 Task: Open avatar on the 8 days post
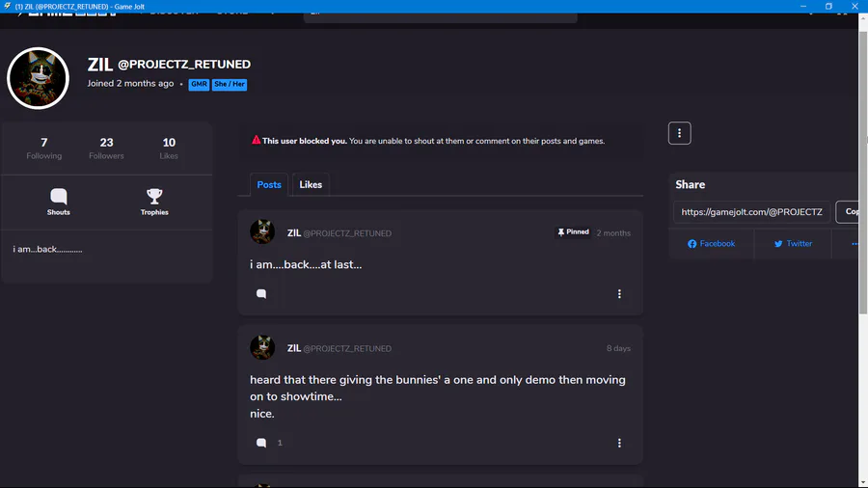coord(262,347)
